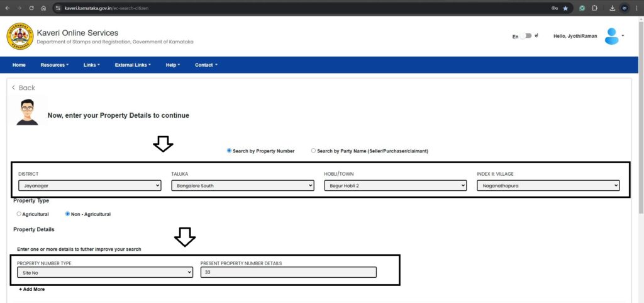Viewport: 644px width, 303px height.
Task: Open the District dropdown showing Jayanagar
Action: (x=89, y=186)
